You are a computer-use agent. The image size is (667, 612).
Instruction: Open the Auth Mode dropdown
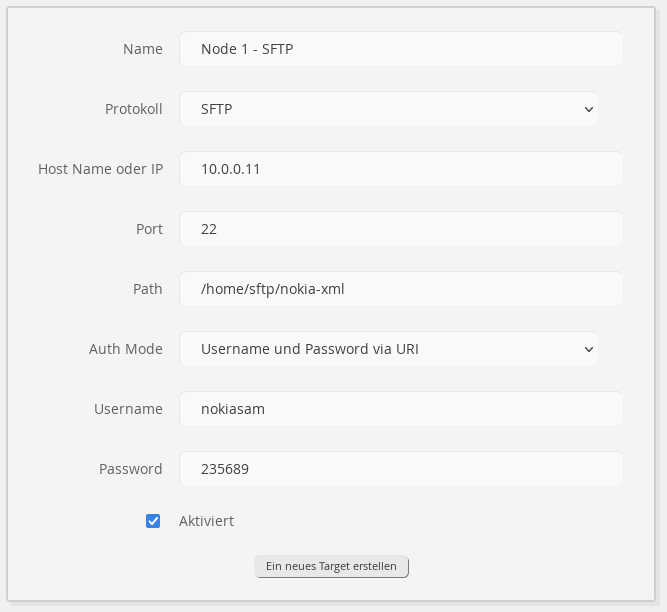388,349
